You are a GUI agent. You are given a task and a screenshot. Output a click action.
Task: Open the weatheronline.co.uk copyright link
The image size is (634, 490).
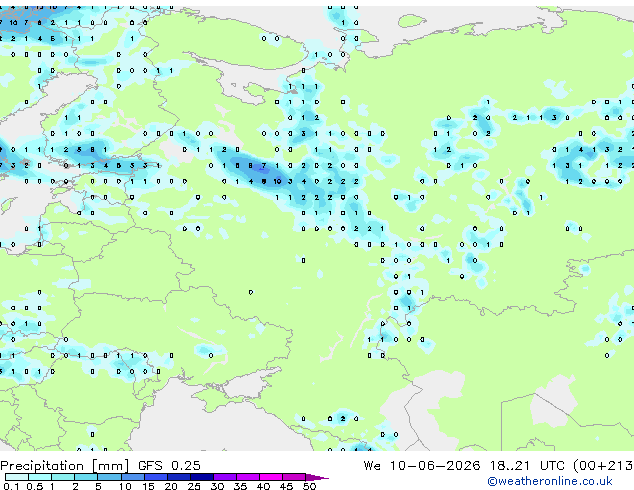(550, 481)
